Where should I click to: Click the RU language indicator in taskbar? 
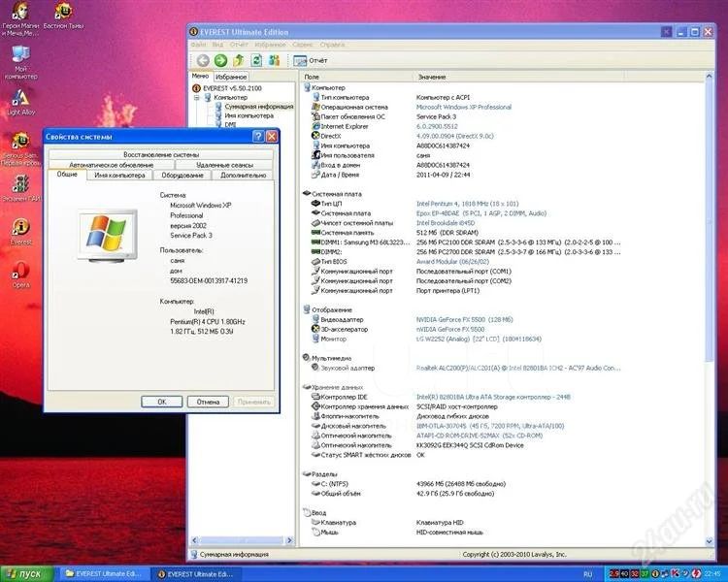pos(588,574)
